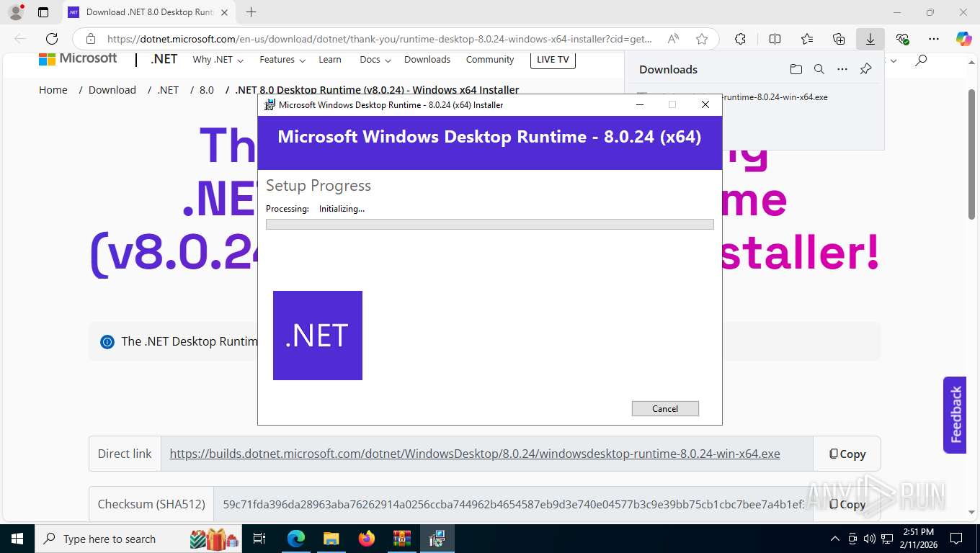Image resolution: width=980 pixels, height=553 pixels.
Task: Open WinRAR from the taskbar
Action: pyautogui.click(x=401, y=539)
